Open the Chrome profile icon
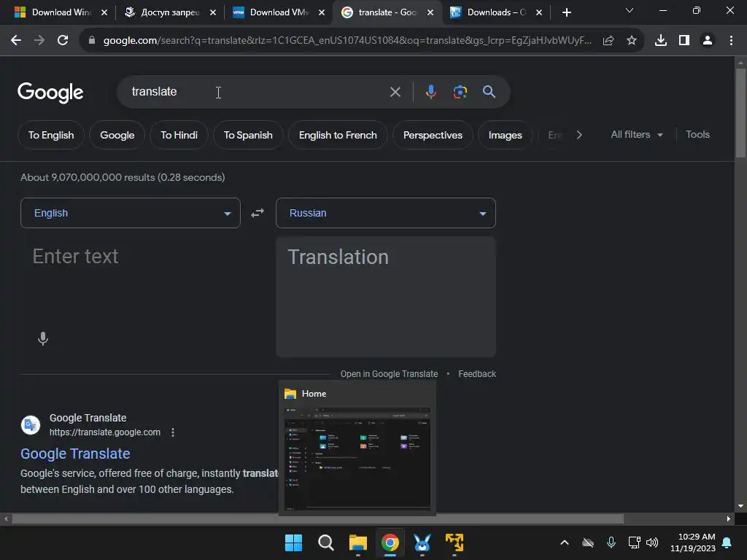Image resolution: width=747 pixels, height=560 pixels. pos(708,41)
